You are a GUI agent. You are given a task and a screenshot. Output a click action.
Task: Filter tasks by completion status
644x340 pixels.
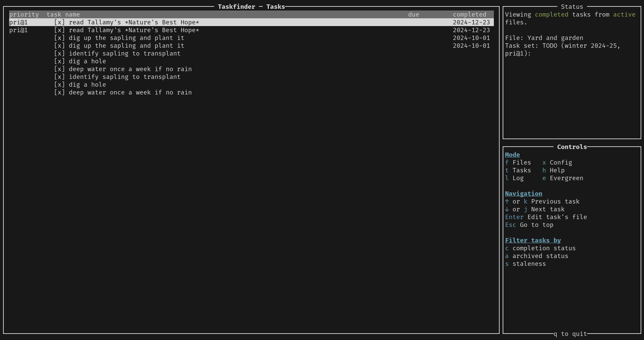[540, 248]
